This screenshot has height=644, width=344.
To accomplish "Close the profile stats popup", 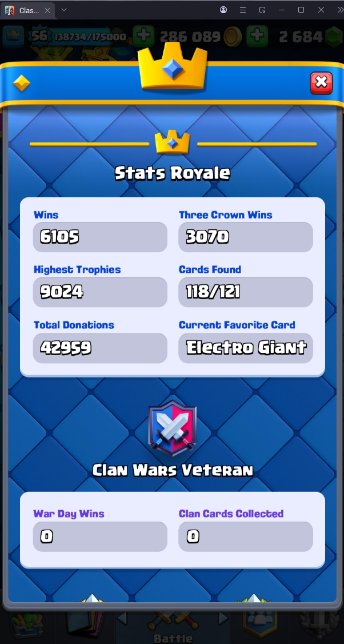I will point(321,83).
